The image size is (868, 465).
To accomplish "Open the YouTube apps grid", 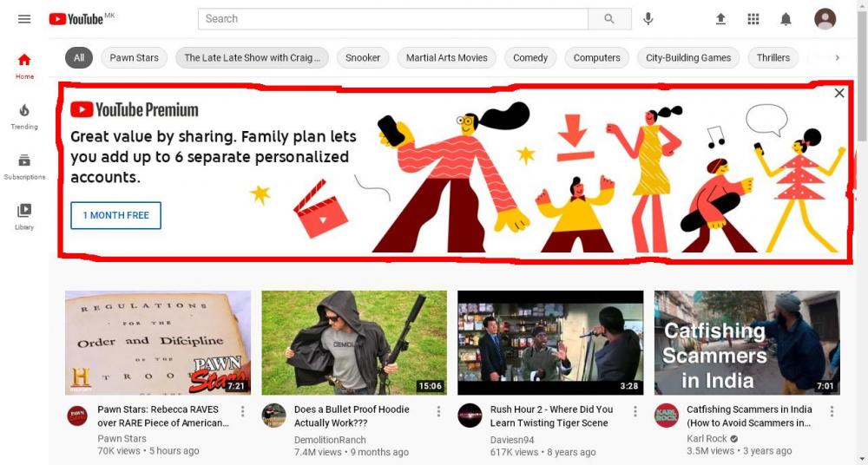I will pos(753,19).
